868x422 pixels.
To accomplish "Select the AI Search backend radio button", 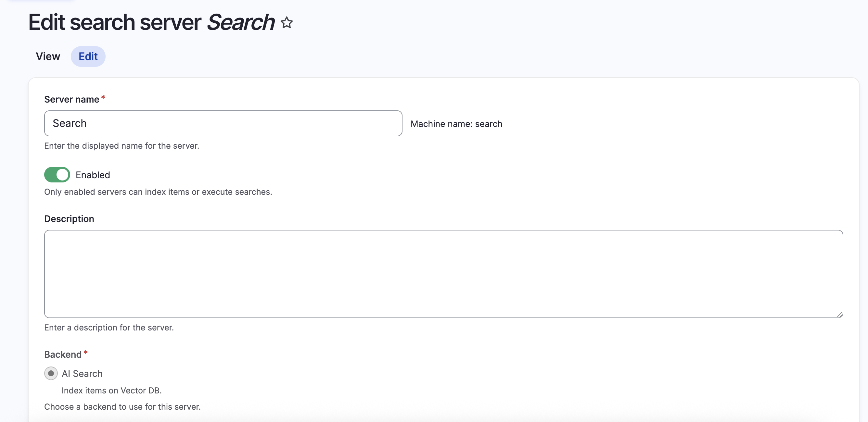I will pyautogui.click(x=51, y=373).
